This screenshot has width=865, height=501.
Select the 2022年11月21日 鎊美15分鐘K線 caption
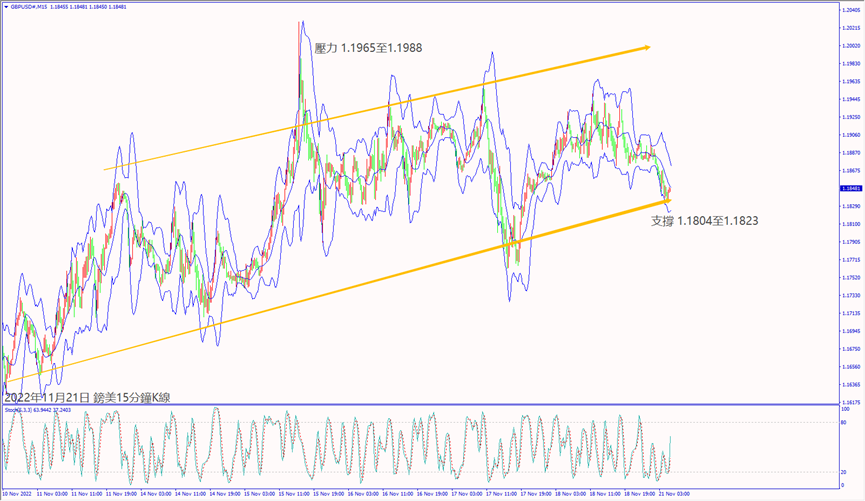click(87, 397)
